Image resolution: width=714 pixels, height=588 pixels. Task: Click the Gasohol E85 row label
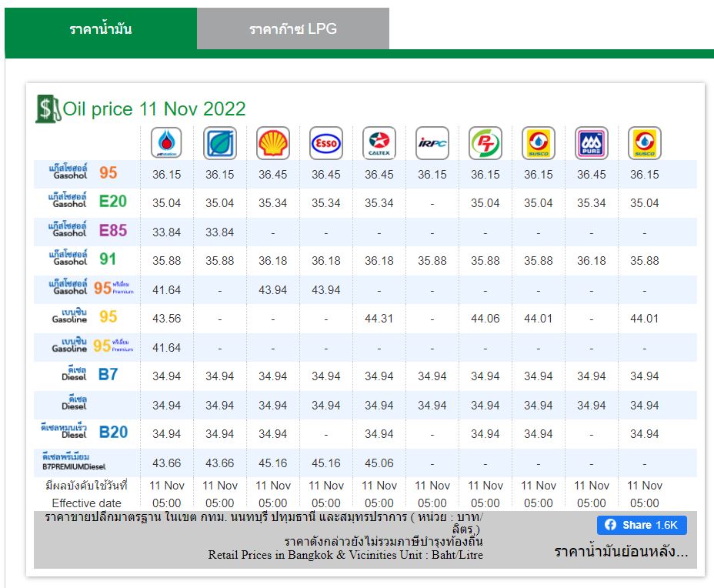click(x=88, y=230)
